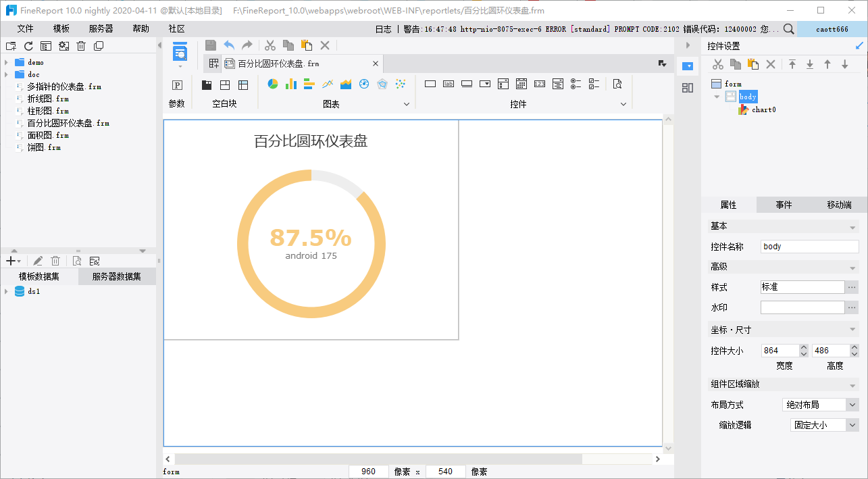Viewport: 868px width, 479px height.
Task: Collapse the body node in widget tree
Action: pyautogui.click(x=717, y=97)
